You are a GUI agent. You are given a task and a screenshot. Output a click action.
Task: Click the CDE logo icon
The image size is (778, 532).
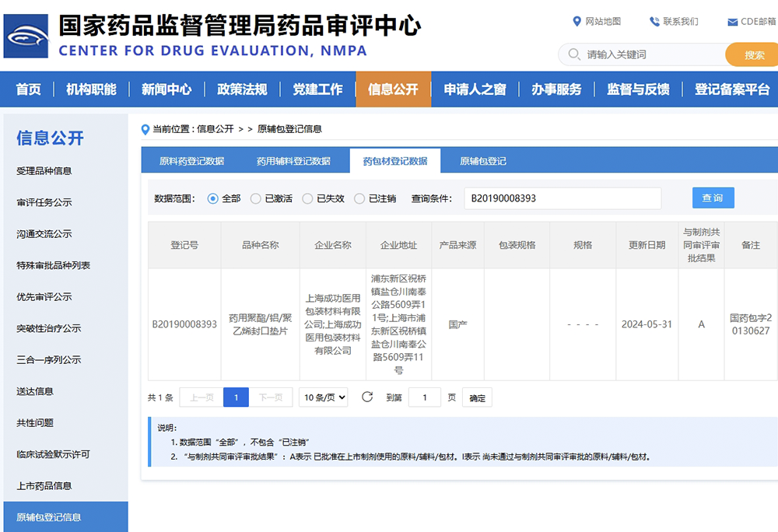point(26,36)
